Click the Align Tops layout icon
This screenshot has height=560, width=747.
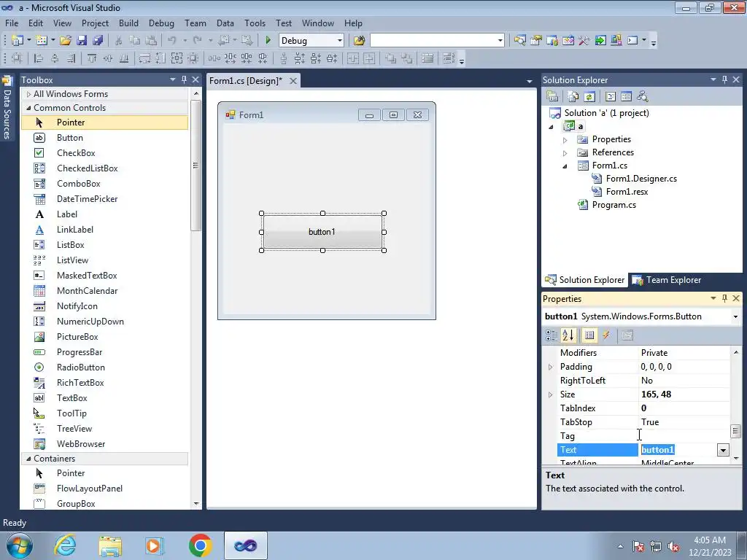tap(92, 58)
